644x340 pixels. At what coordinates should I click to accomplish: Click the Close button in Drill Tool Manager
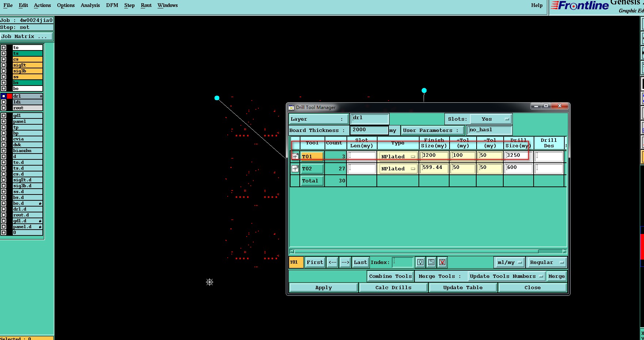(x=533, y=288)
